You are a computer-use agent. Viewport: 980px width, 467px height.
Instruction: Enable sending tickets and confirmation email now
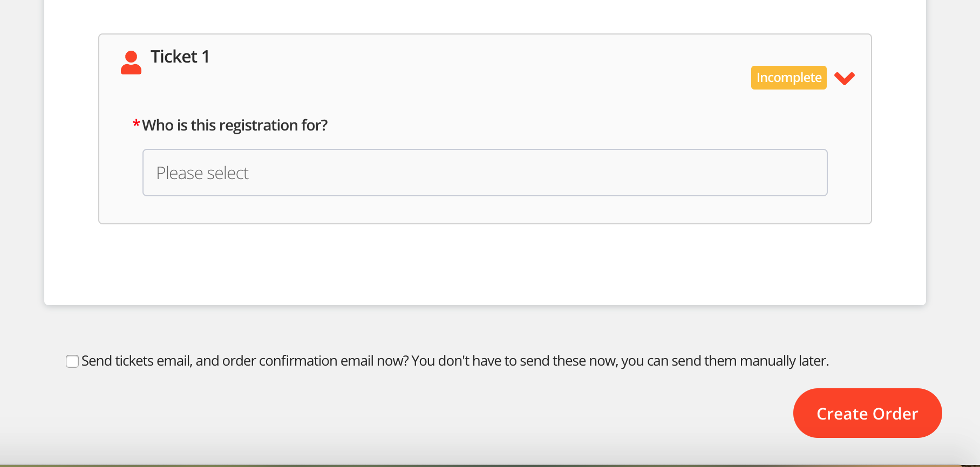click(72, 361)
